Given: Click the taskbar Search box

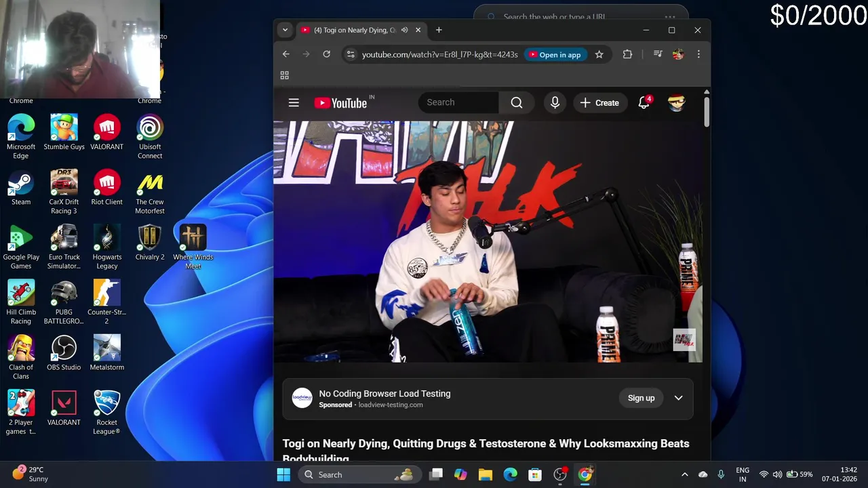Looking at the screenshot, I should click(359, 474).
